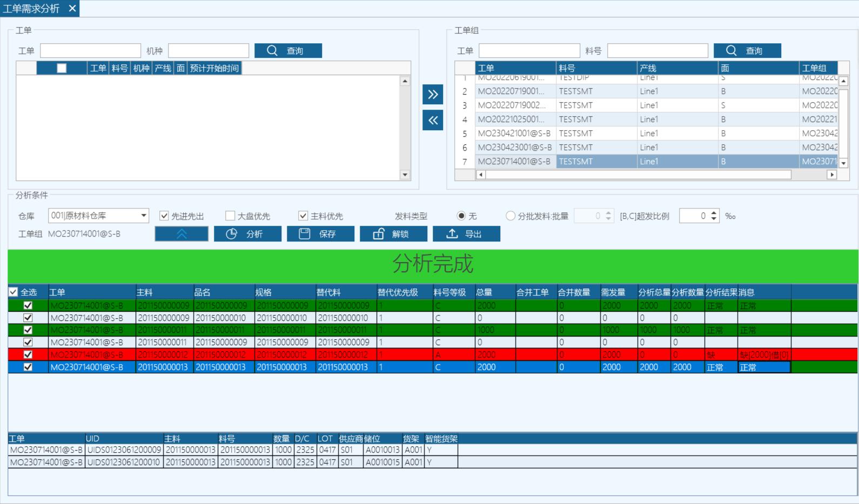Click the 保存 button
This screenshot has height=504, width=859.
pos(320,234)
